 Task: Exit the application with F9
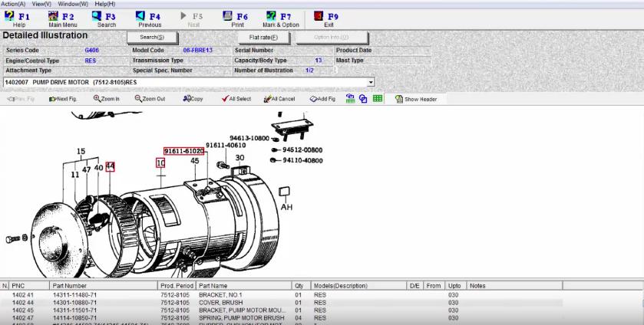326,19
